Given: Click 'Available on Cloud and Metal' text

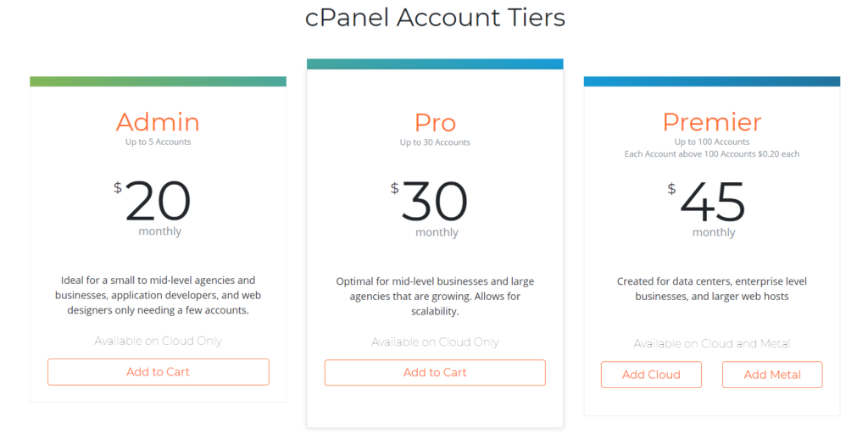Looking at the screenshot, I should [712, 344].
